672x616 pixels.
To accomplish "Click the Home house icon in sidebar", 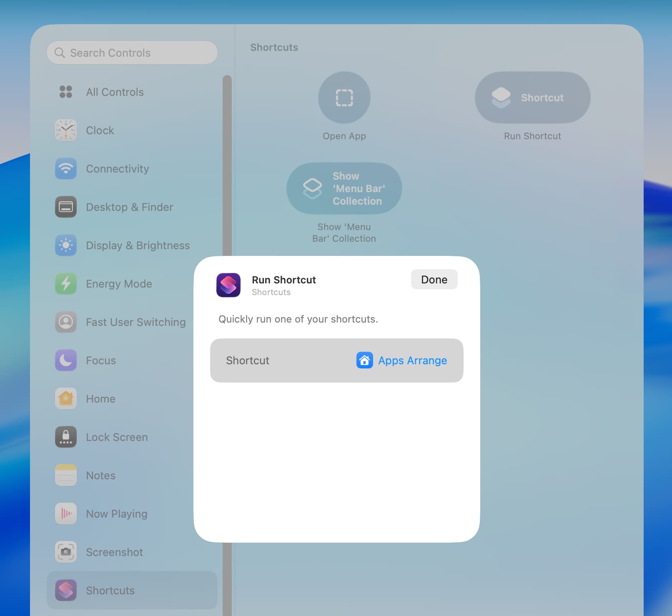I will tap(66, 398).
